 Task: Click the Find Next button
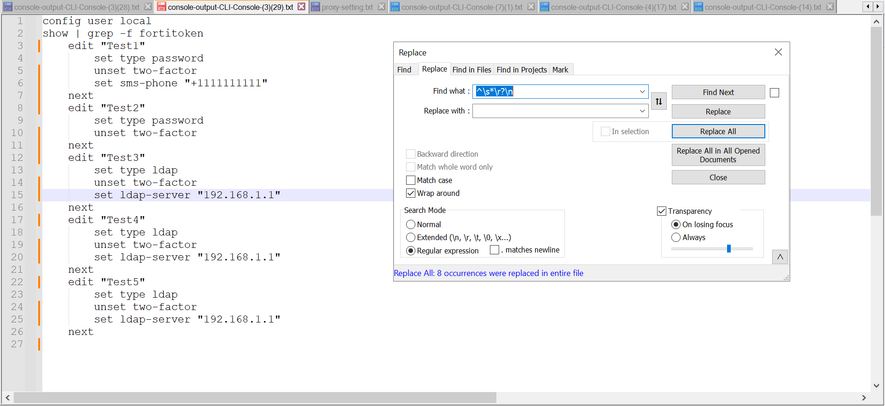click(x=718, y=92)
